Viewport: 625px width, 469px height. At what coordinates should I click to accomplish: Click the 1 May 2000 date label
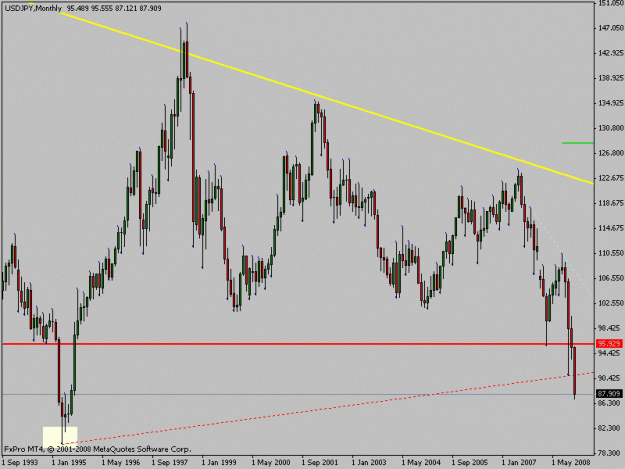coord(271,463)
